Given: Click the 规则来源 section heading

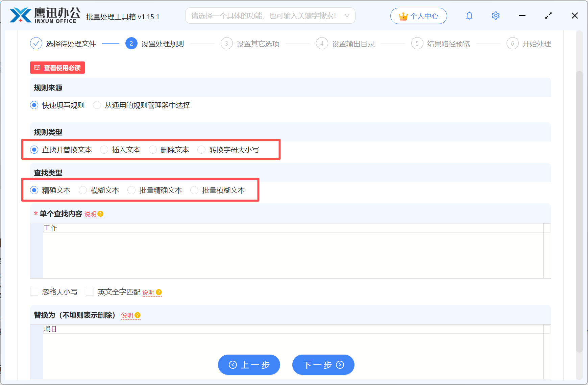Looking at the screenshot, I should click(x=48, y=88).
